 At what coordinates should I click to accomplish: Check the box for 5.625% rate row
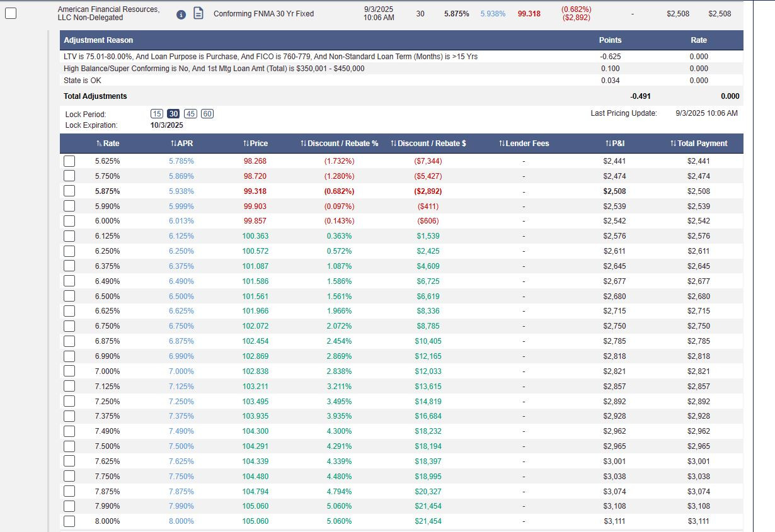(x=69, y=161)
